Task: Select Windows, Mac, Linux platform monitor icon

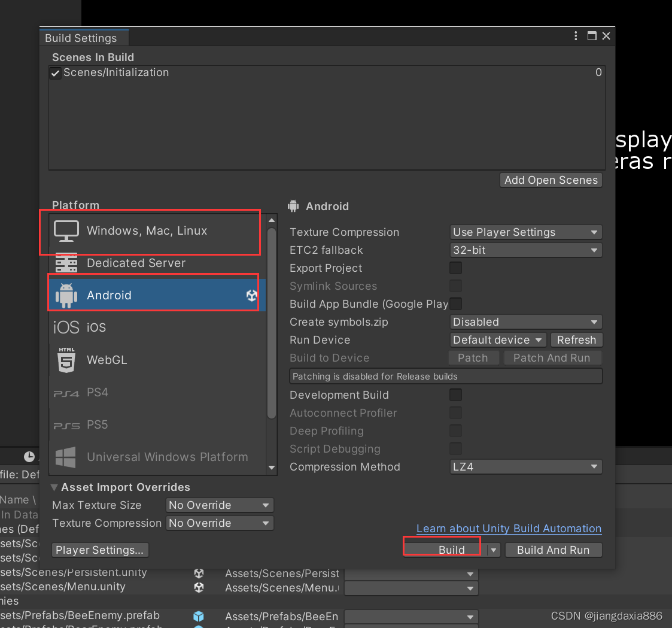Action: point(66,231)
